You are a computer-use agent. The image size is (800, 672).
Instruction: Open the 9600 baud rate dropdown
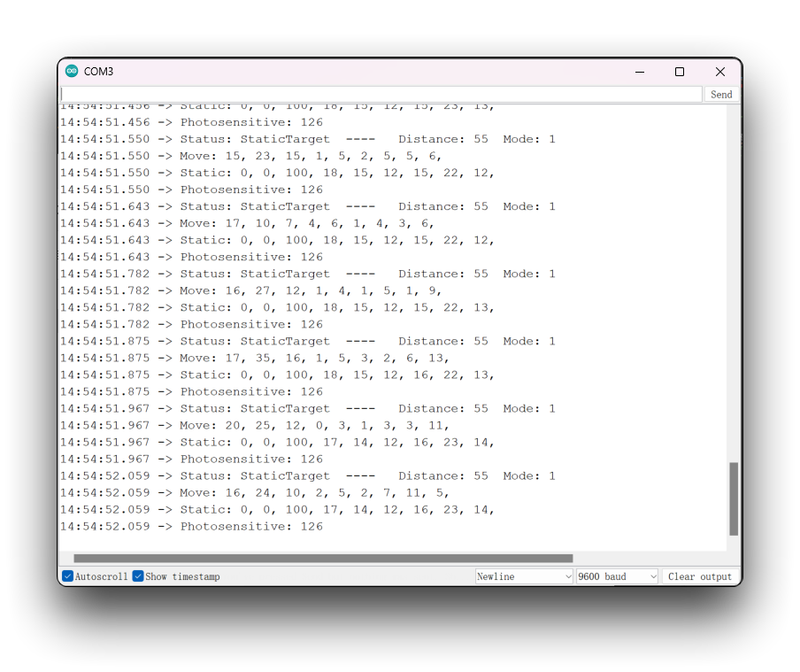pos(617,576)
